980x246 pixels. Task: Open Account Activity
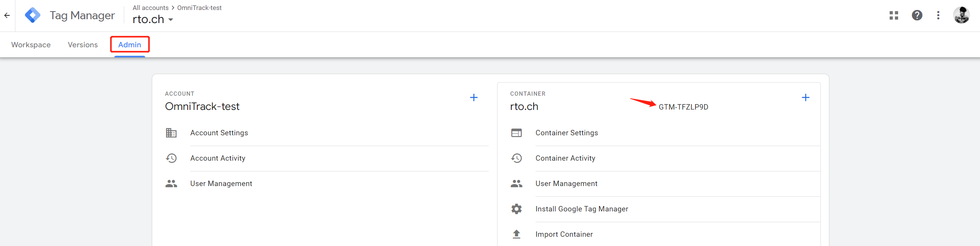click(x=218, y=158)
